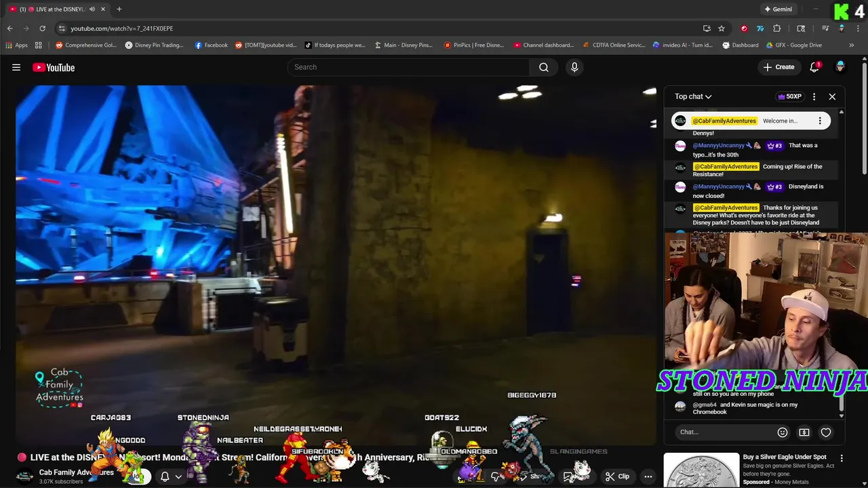The width and height of the screenshot is (868, 488).
Task: Click inside the YouTube search field
Action: tap(409, 67)
